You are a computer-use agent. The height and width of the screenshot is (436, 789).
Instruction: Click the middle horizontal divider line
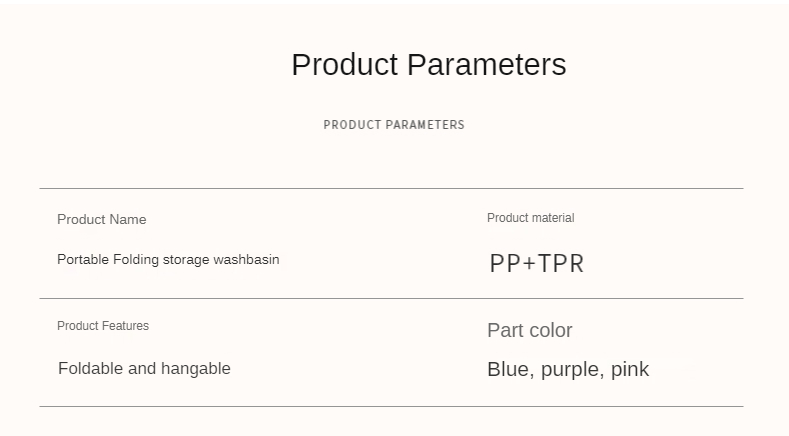tap(391, 298)
